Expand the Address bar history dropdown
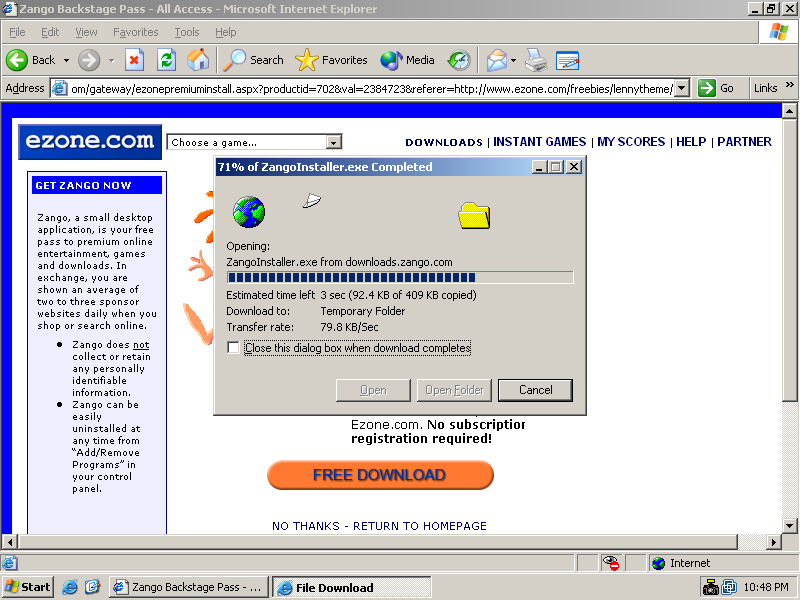 click(682, 88)
